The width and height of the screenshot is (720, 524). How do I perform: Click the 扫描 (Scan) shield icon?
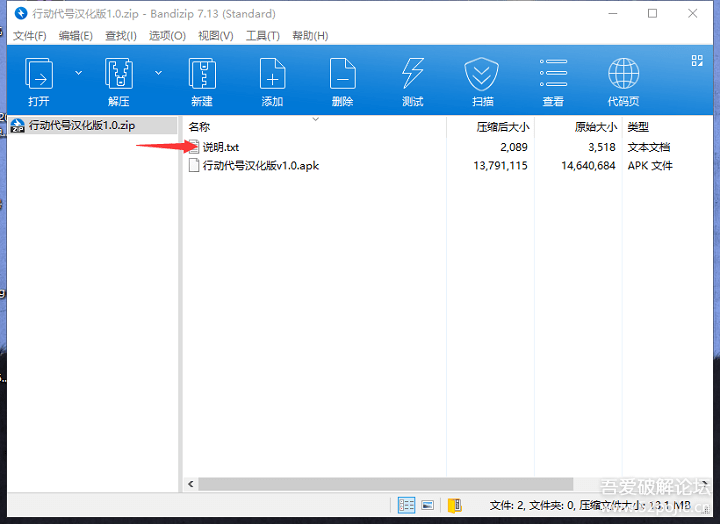tap(481, 73)
